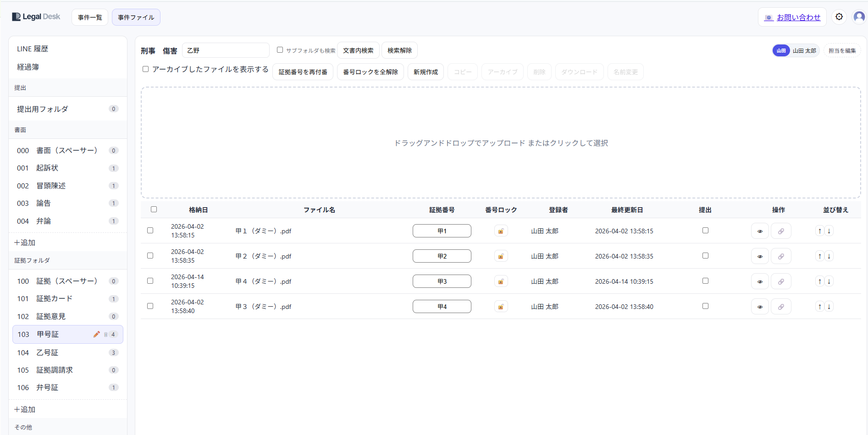Toggle number lock for evidence 甲4
This screenshot has width=868, height=435.
(x=501, y=307)
